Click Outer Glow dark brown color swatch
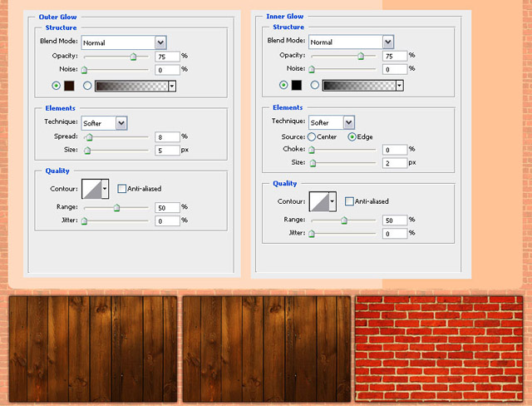This screenshot has width=532, height=406. [69, 86]
